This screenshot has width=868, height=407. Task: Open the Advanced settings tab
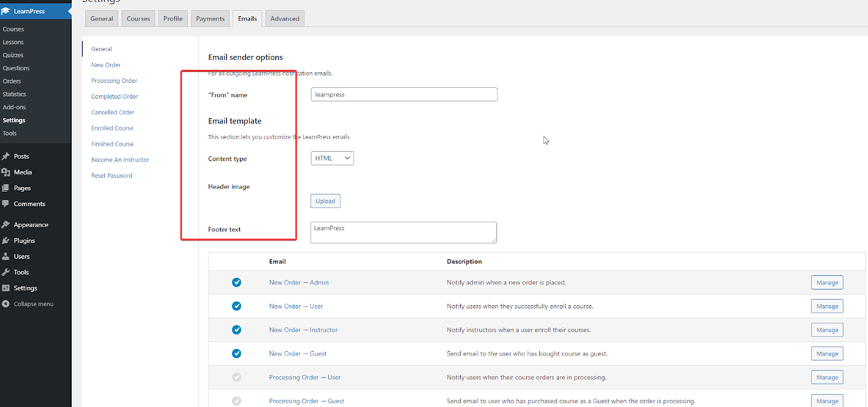tap(285, 18)
